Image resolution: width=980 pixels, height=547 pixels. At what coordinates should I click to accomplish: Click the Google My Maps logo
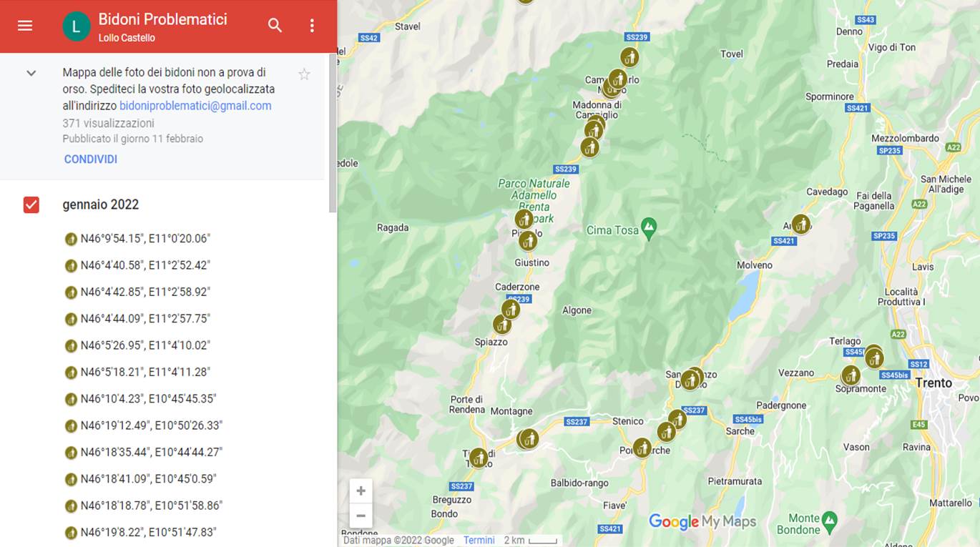(x=702, y=521)
